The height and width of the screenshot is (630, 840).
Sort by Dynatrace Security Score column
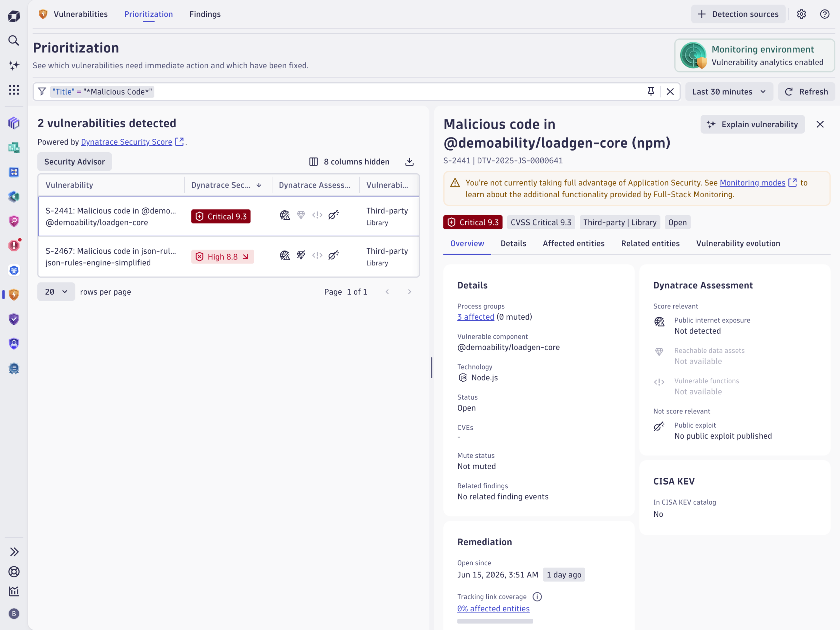pos(227,185)
